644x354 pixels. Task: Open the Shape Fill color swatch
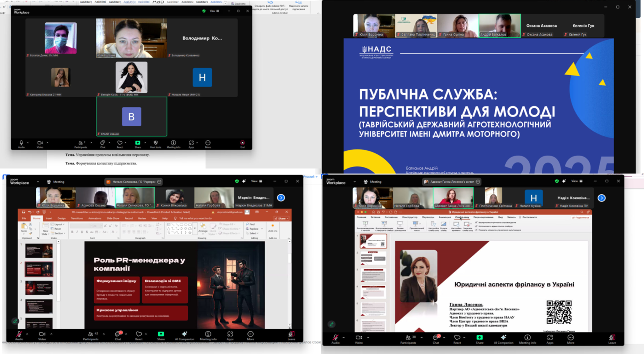[x=221, y=224]
